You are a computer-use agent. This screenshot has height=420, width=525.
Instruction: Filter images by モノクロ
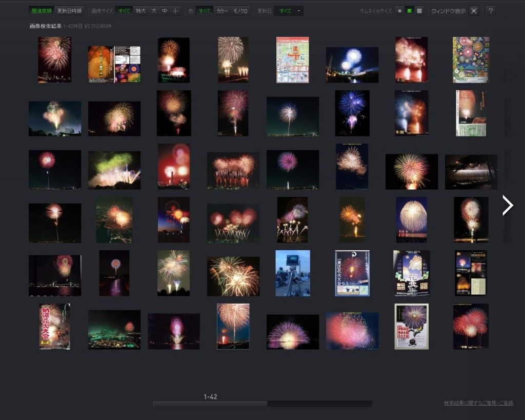point(240,11)
